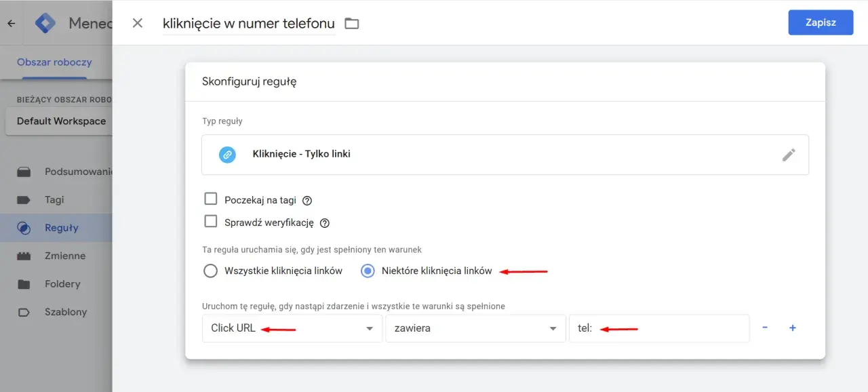Click the Tagi sidebar icon
The height and width of the screenshot is (392, 868).
click(24, 200)
